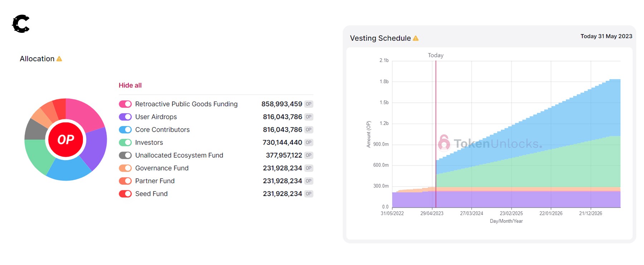Disable the User Airdrops toggle
Screen dimensions: 644x265
125,117
